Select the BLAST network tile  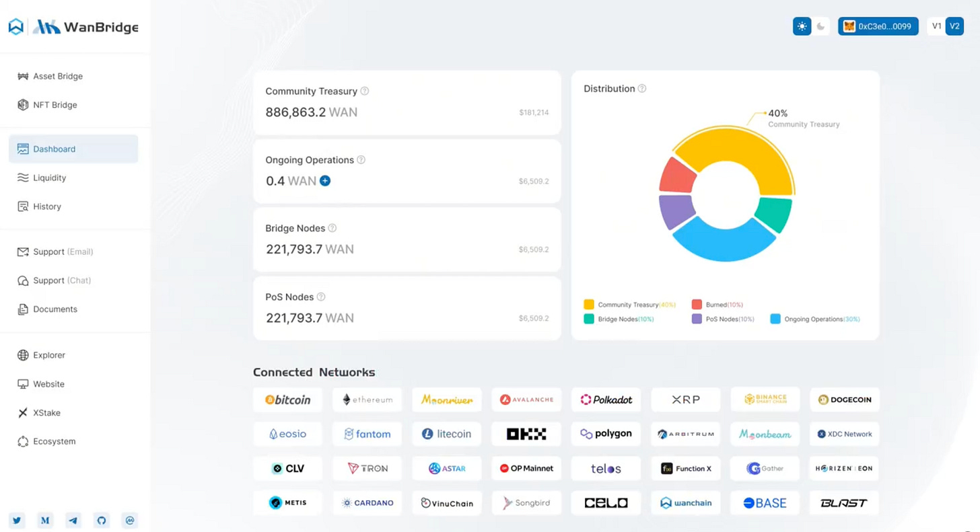[845, 502]
